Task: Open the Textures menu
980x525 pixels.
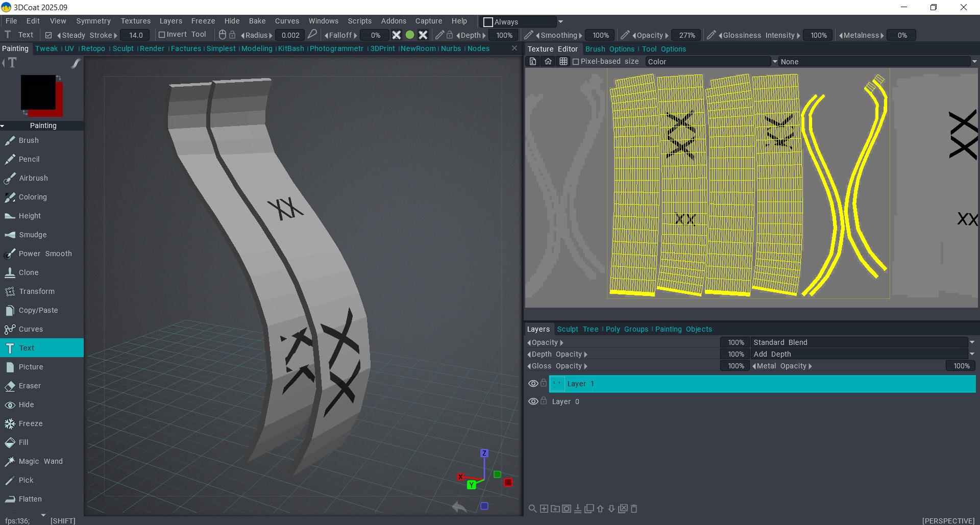Action: pyautogui.click(x=135, y=21)
